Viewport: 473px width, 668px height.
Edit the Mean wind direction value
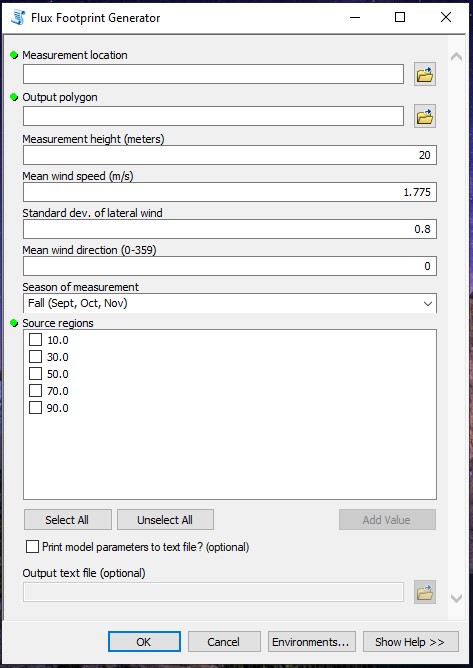(230, 266)
